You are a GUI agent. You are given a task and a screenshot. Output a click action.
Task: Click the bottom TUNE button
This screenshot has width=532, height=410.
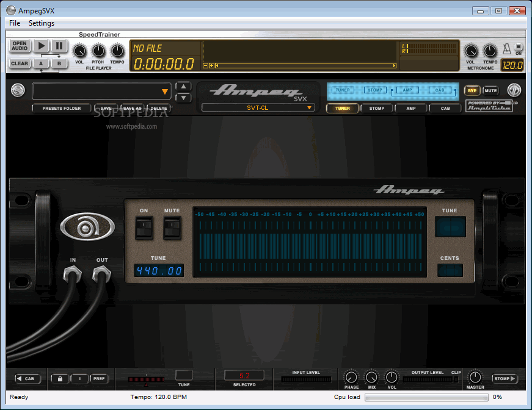click(184, 375)
